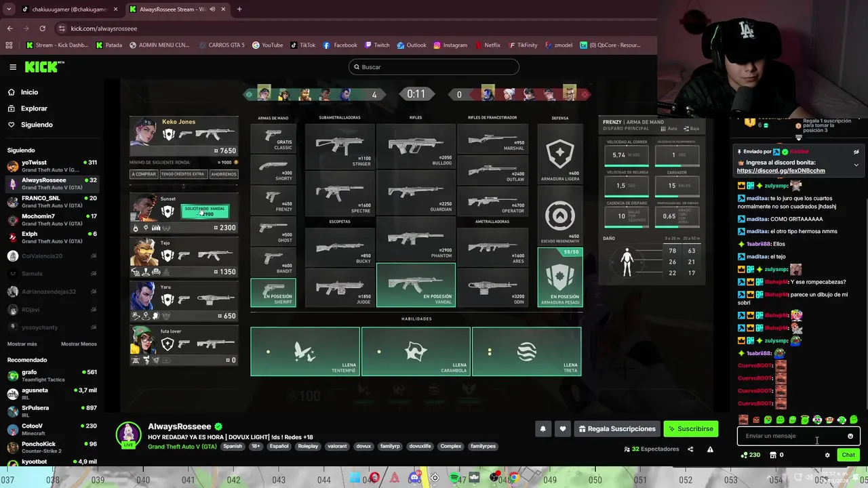View site information icon in address bar
Image resolution: width=868 pixels, height=488 pixels.
[x=62, y=28]
